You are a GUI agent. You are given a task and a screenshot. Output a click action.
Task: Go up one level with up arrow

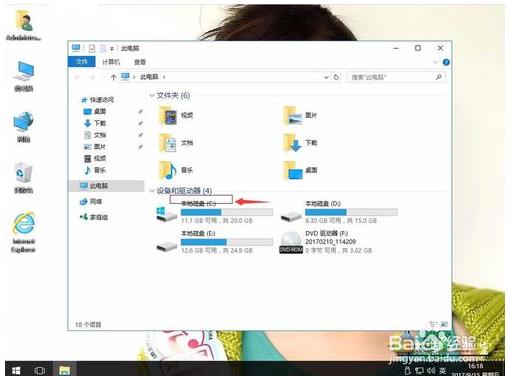pos(113,77)
